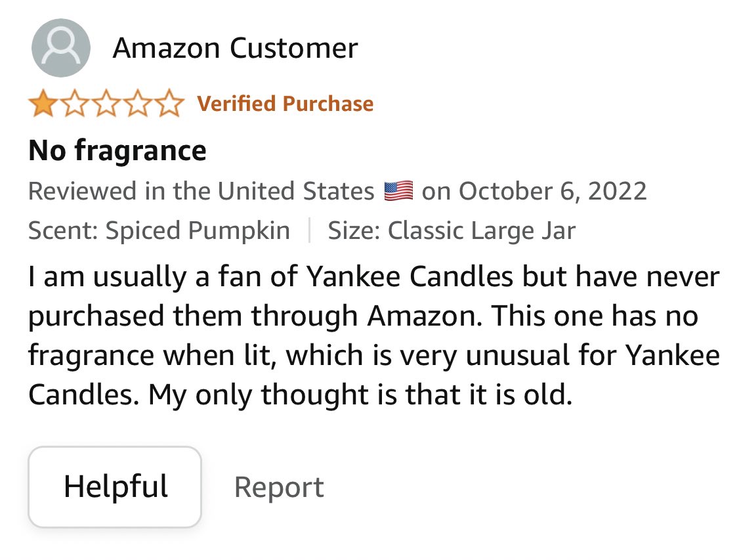Screen dimensions: 739x560
Task: Mark the review as Helpful
Action: point(115,486)
